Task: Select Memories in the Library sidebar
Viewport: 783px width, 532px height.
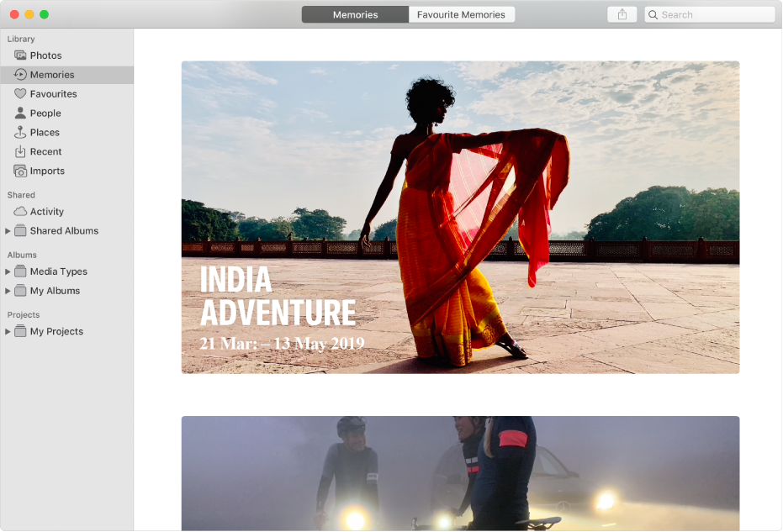Action: [x=52, y=75]
